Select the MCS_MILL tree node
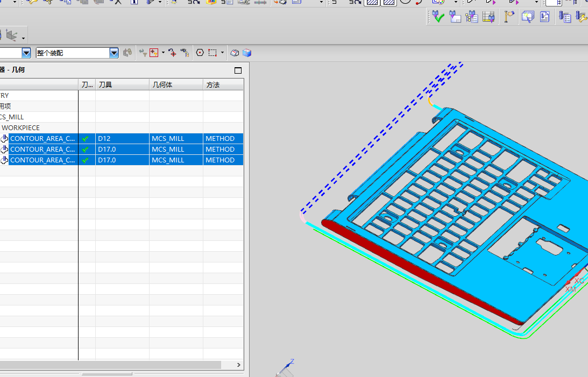 [12, 117]
